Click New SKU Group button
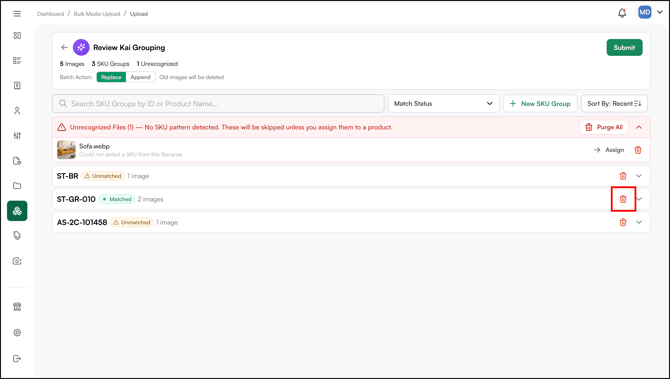This screenshot has width=670, height=379. point(540,103)
